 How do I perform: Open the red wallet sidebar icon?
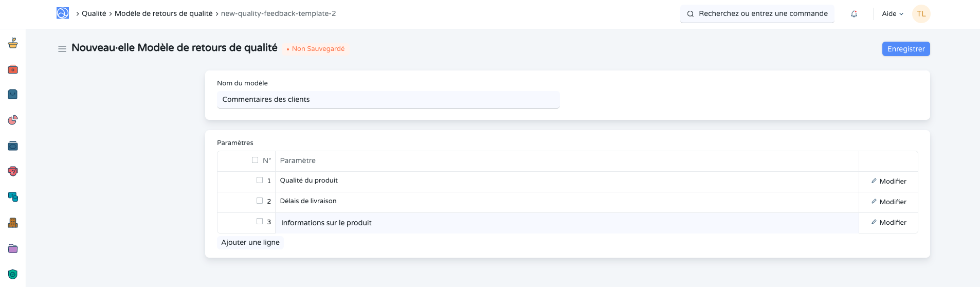(13, 69)
